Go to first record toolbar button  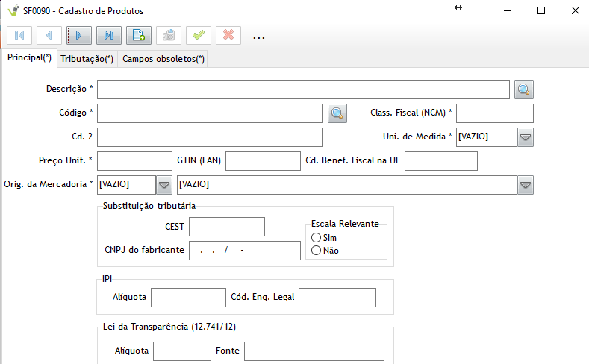tap(19, 36)
